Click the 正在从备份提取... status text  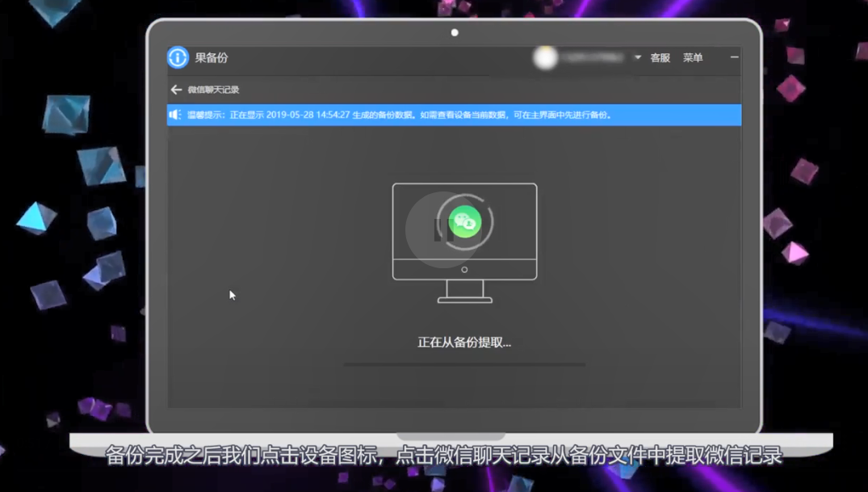tap(464, 343)
